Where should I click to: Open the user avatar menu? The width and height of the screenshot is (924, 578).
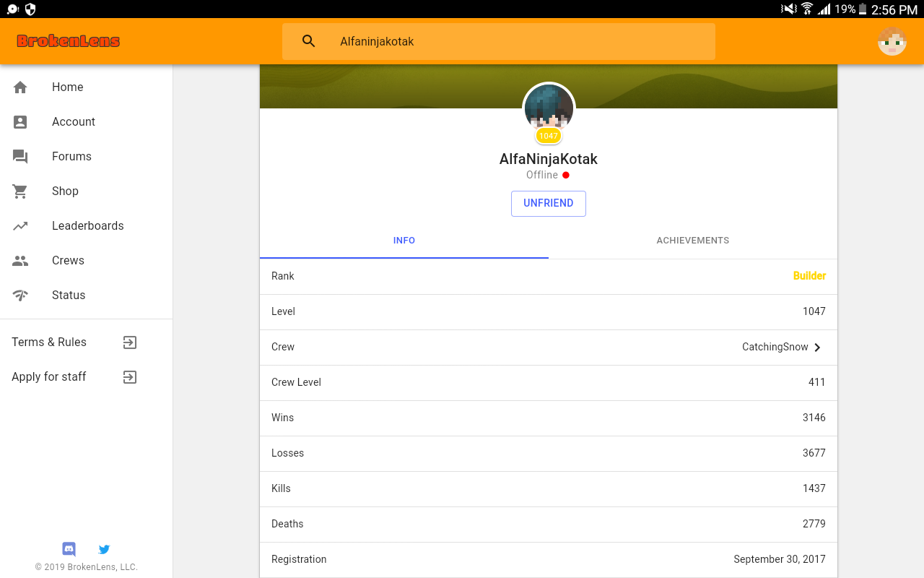(892, 41)
